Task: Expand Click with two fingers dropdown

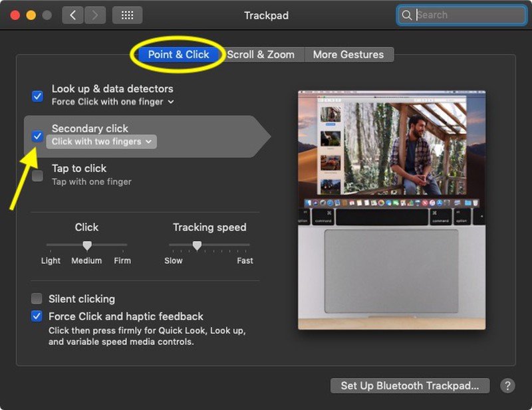Action: (x=102, y=142)
